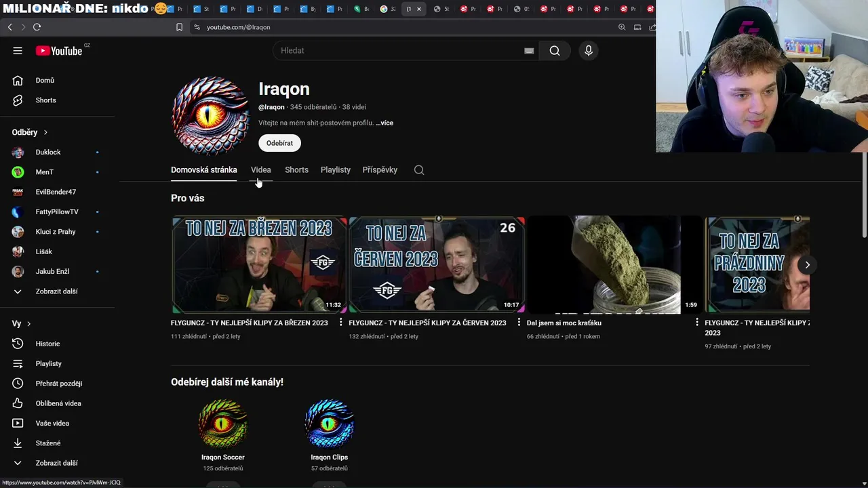Expand Zobrazit další under Stažené
This screenshot has width=868, height=488.
(57, 463)
